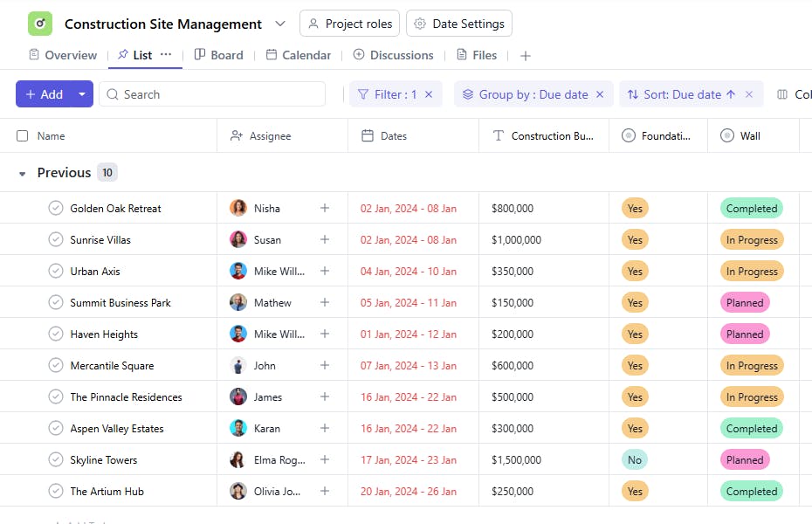Click the Completed wall status for Aspen Valley Estates

(751, 428)
